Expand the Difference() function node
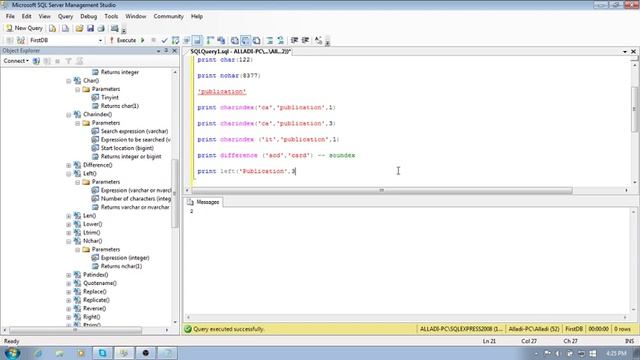The image size is (640, 360). click(69, 165)
